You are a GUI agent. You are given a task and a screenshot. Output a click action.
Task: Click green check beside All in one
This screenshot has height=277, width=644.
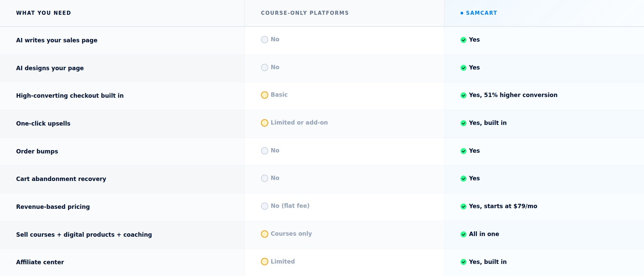[464, 234]
